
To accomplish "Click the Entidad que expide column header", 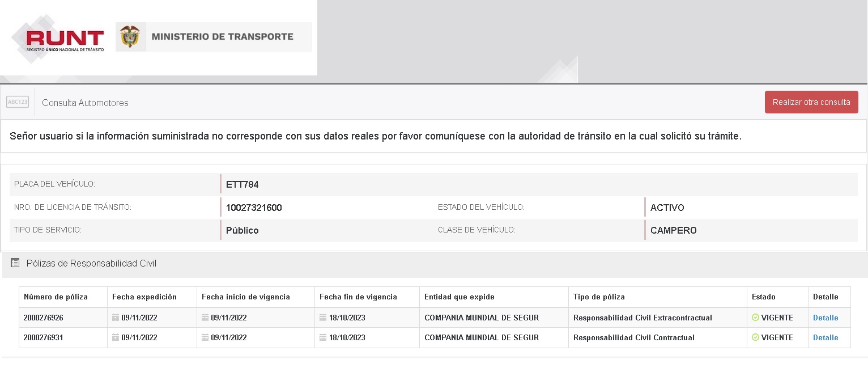I will coord(459,297).
